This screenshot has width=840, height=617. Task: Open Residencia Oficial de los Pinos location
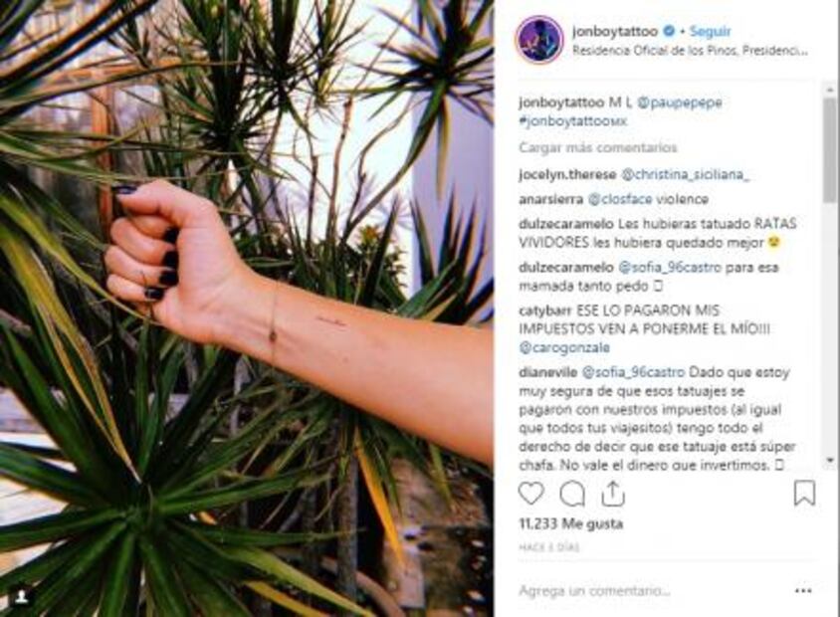click(690, 52)
